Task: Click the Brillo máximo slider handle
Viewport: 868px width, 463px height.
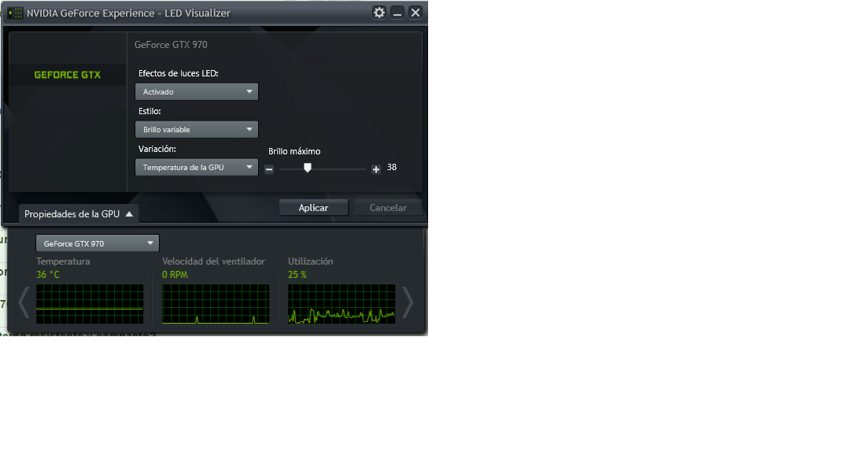Action: (x=308, y=168)
